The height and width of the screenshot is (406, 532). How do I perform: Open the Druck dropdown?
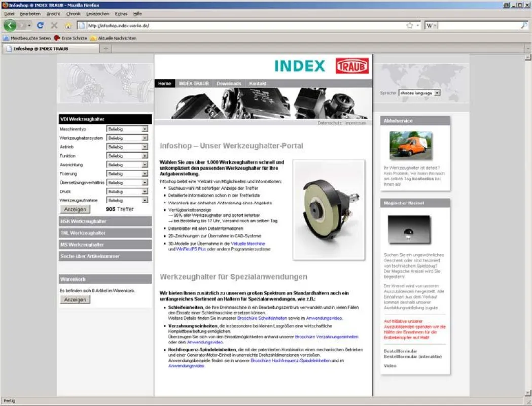click(127, 191)
